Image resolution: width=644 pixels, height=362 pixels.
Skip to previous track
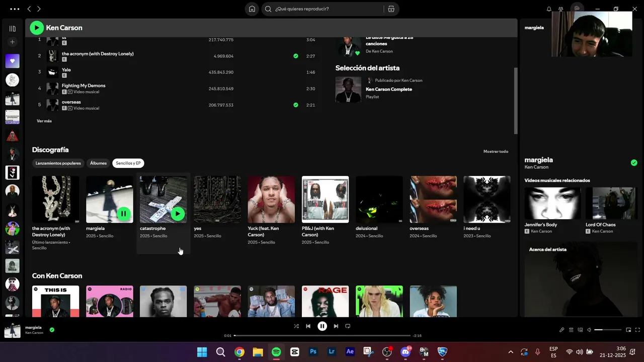tap(308, 326)
